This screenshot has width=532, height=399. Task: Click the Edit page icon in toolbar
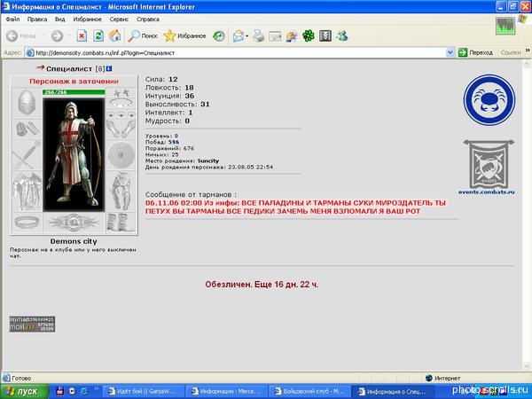[x=275, y=36]
